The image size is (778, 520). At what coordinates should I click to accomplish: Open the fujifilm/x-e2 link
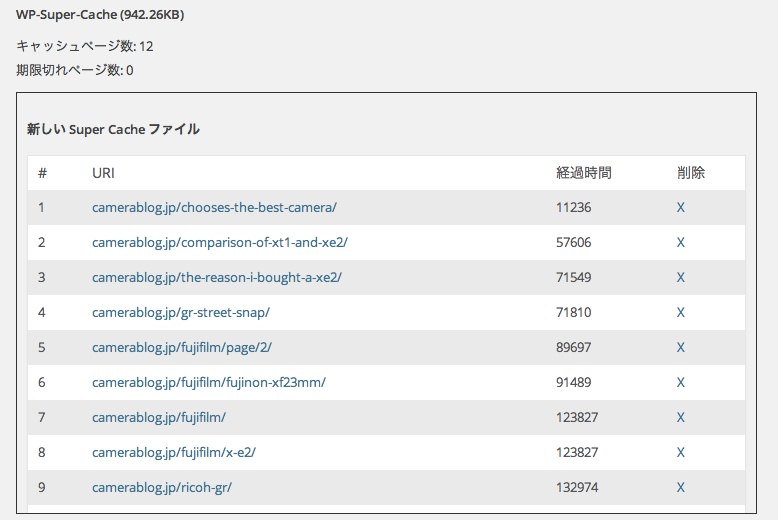[x=174, y=453]
